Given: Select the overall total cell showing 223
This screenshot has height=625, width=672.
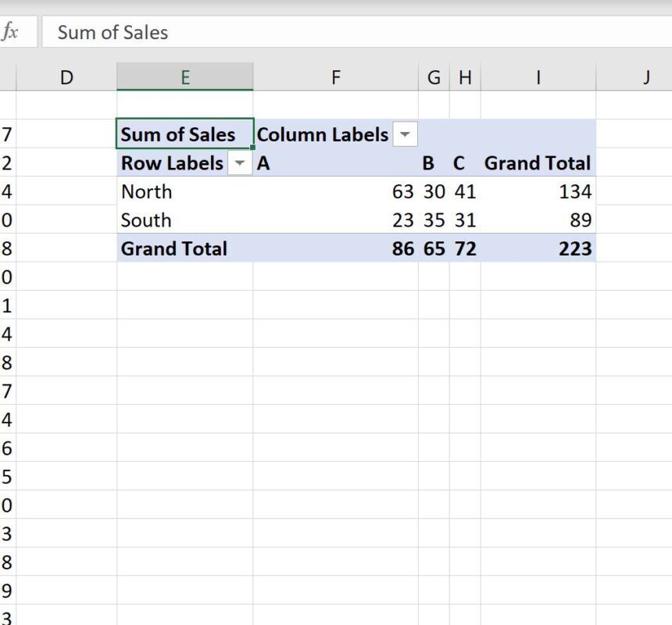Looking at the screenshot, I should point(538,248).
